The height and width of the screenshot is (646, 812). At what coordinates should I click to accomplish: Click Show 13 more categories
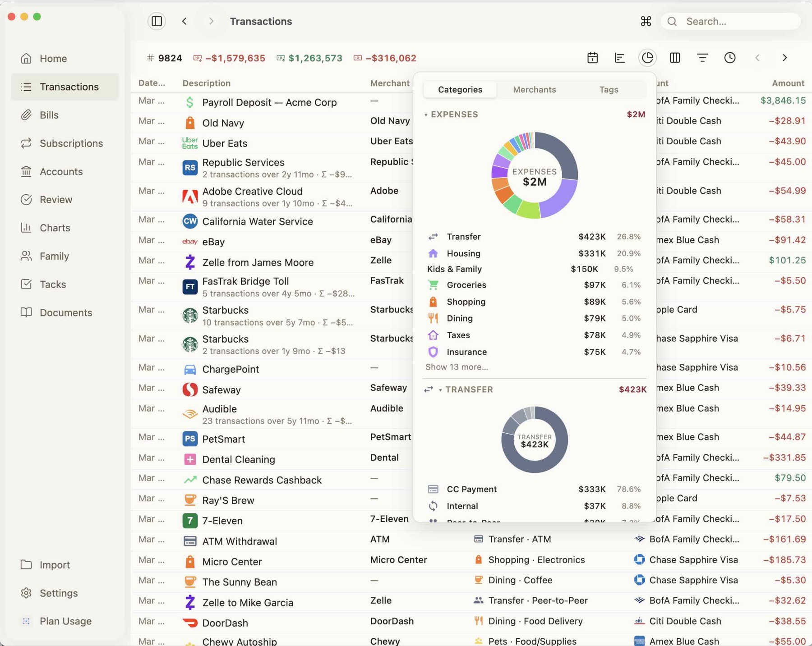[457, 367]
